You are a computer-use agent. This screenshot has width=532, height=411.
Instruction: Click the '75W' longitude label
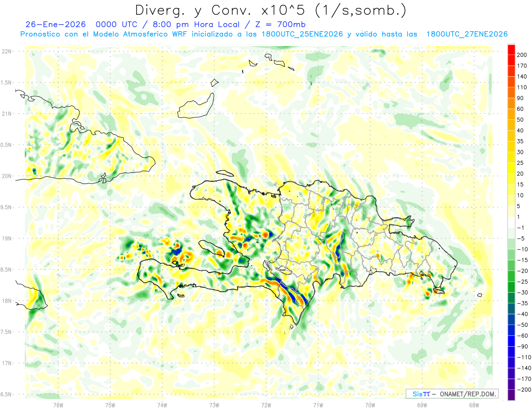(110, 404)
